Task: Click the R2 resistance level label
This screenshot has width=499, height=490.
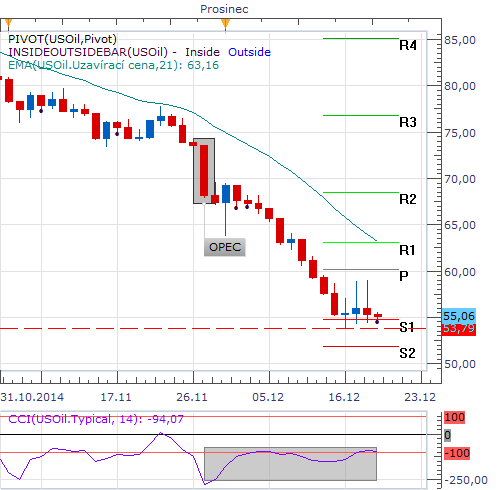Action: tap(408, 199)
